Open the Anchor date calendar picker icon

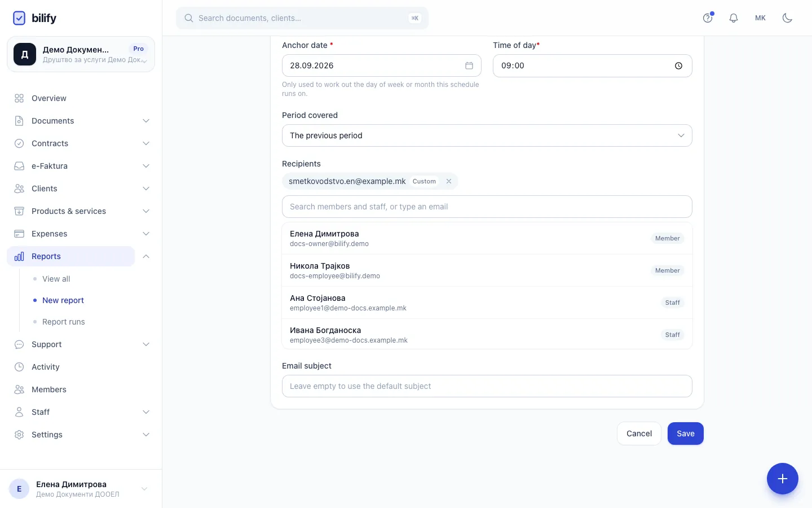(469, 65)
